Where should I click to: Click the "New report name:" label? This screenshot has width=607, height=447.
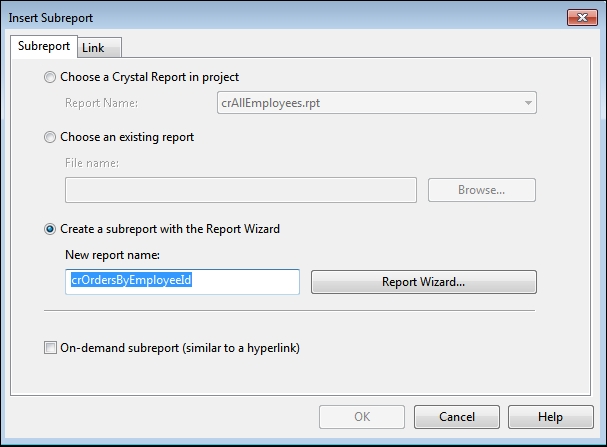[x=113, y=255]
